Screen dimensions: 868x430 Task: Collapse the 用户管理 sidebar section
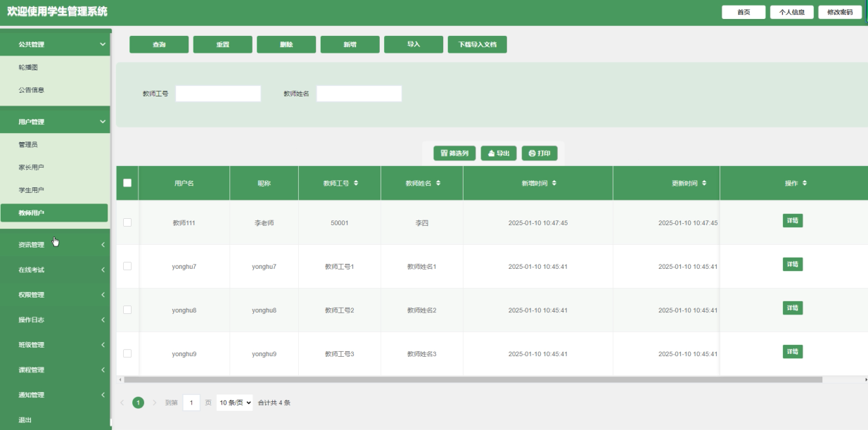click(55, 122)
